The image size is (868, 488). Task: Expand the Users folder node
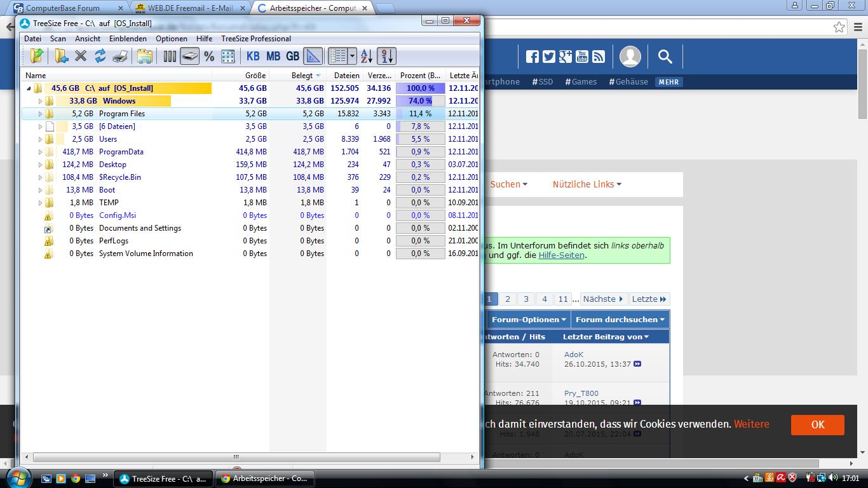40,139
